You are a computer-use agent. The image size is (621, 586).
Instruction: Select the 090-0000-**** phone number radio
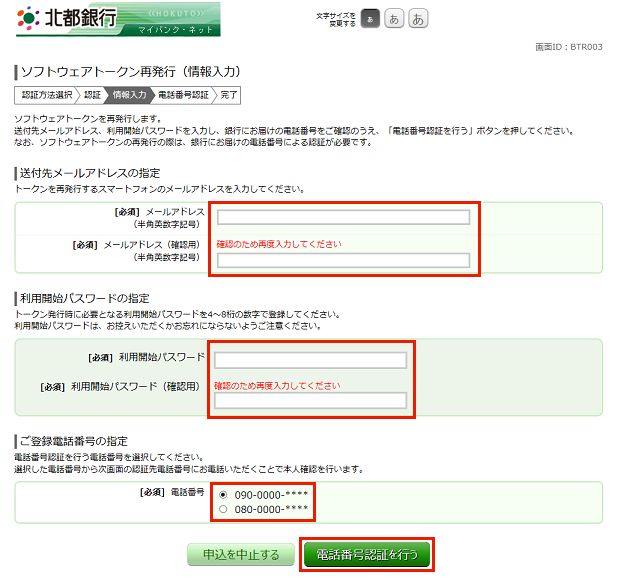223,494
